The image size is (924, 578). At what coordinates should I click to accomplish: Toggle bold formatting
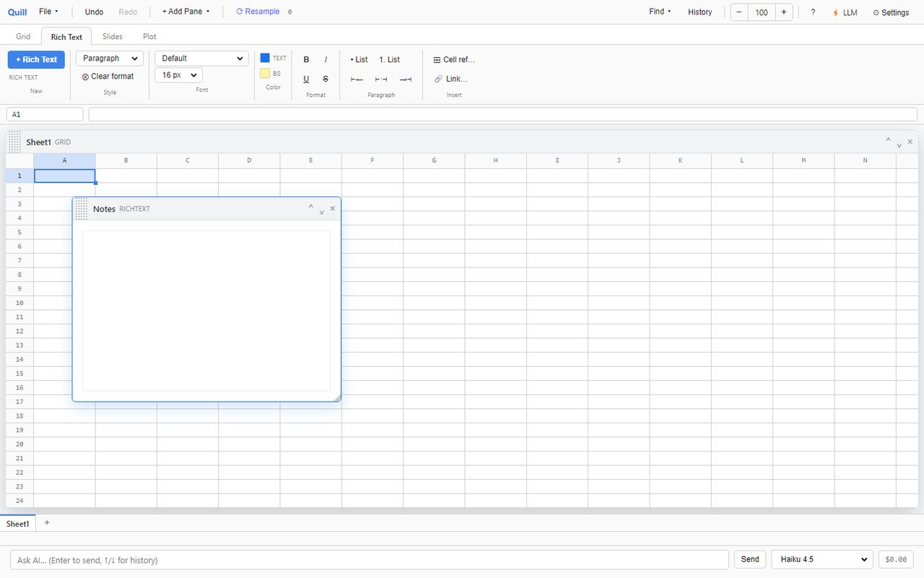(306, 60)
